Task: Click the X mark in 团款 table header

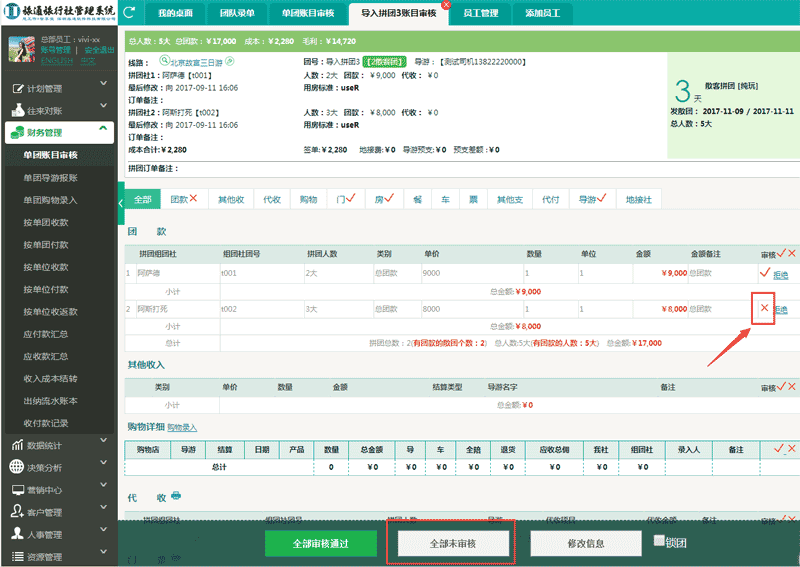Action: [x=791, y=253]
